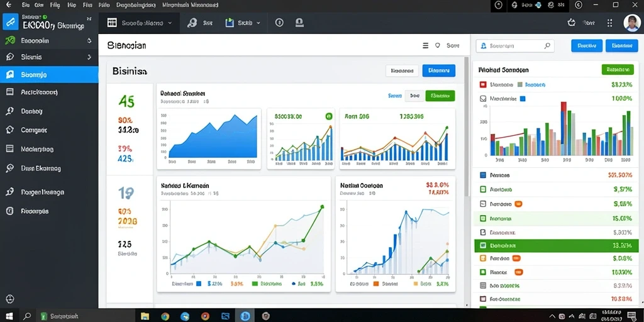The height and width of the screenshot is (322, 644).
Task: Click the back arrow in the title bar
Action: (9, 5)
